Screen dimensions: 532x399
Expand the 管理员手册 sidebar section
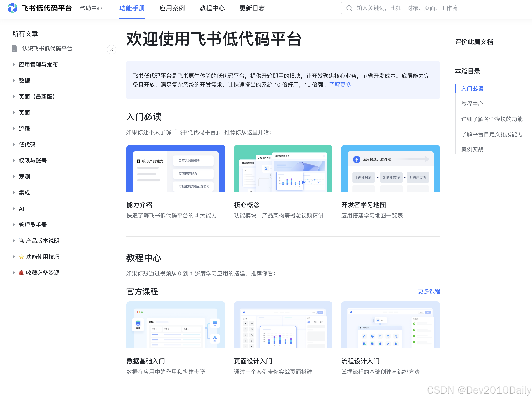(x=14, y=225)
